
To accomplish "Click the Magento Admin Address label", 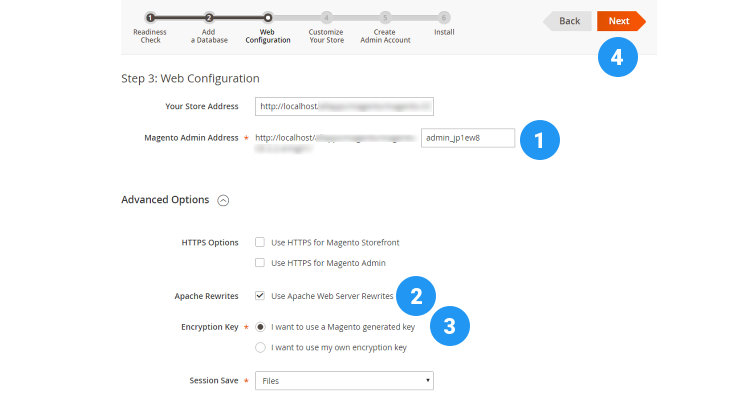I will coord(191,138).
